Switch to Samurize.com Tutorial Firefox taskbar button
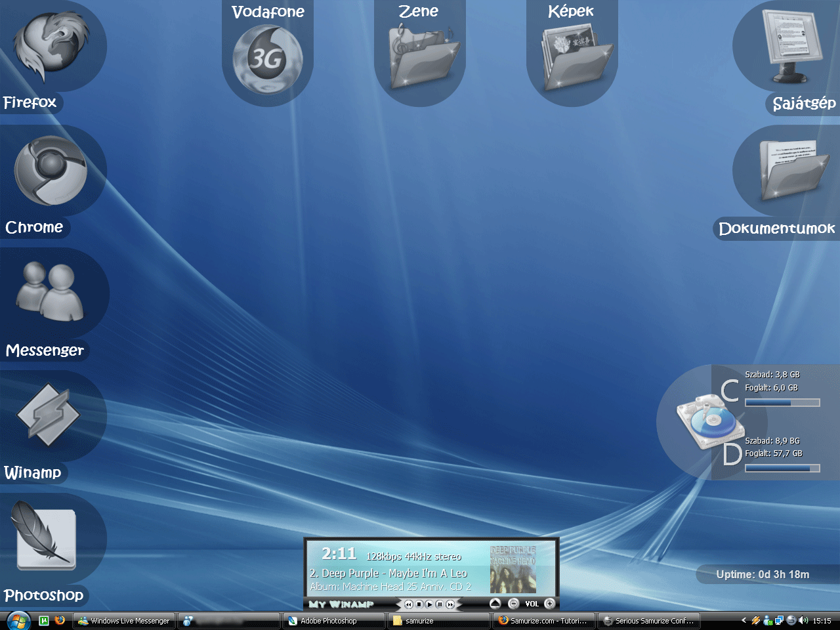The height and width of the screenshot is (630, 840). pyautogui.click(x=544, y=621)
